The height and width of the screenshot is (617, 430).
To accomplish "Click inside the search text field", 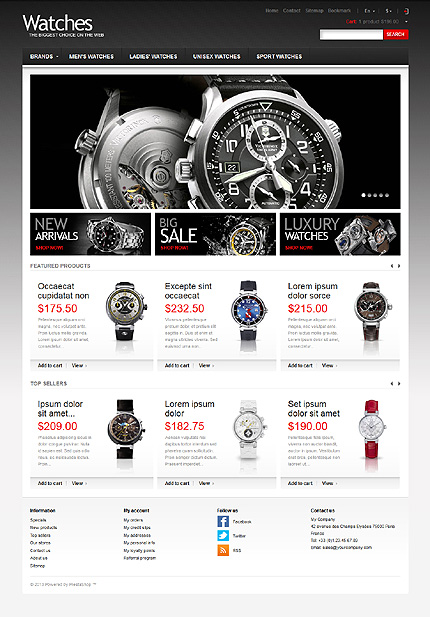I will pyautogui.click(x=351, y=35).
